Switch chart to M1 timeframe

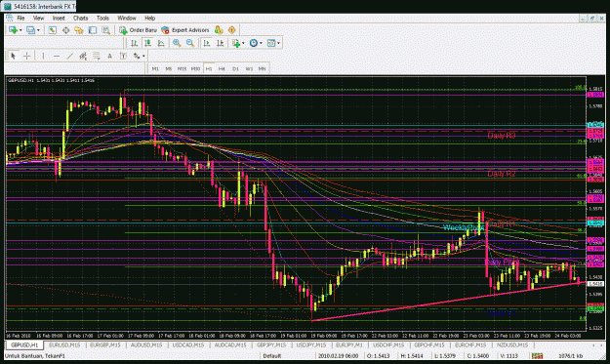(x=155, y=69)
